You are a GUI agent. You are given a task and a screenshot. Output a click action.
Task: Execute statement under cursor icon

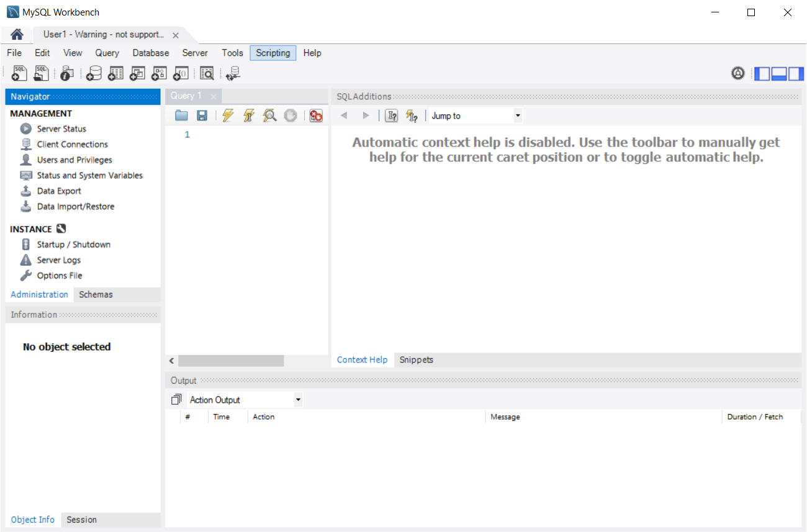coord(248,115)
